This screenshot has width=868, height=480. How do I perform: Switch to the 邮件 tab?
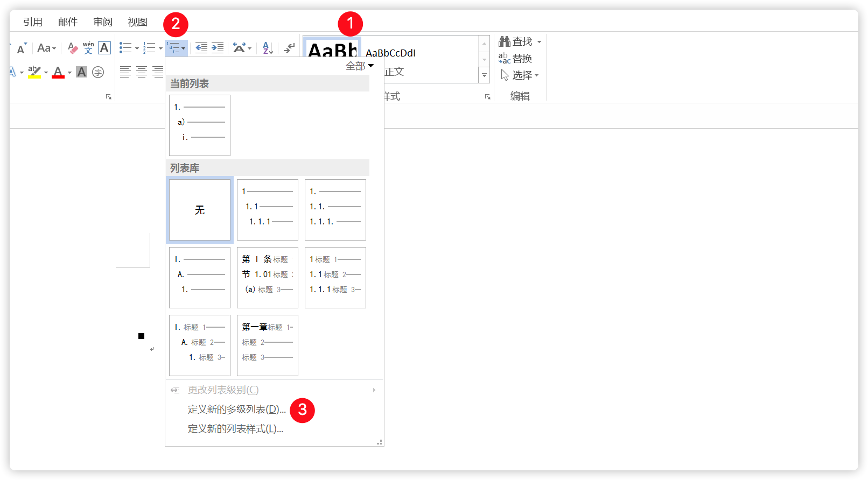(x=68, y=22)
